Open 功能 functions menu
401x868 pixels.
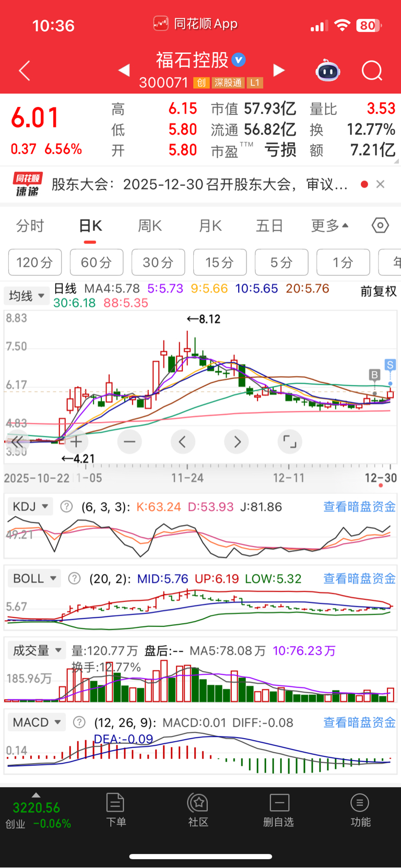click(360, 810)
